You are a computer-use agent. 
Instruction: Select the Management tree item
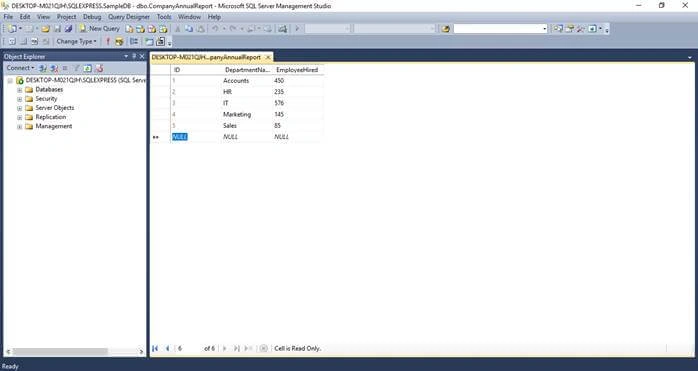pos(54,126)
